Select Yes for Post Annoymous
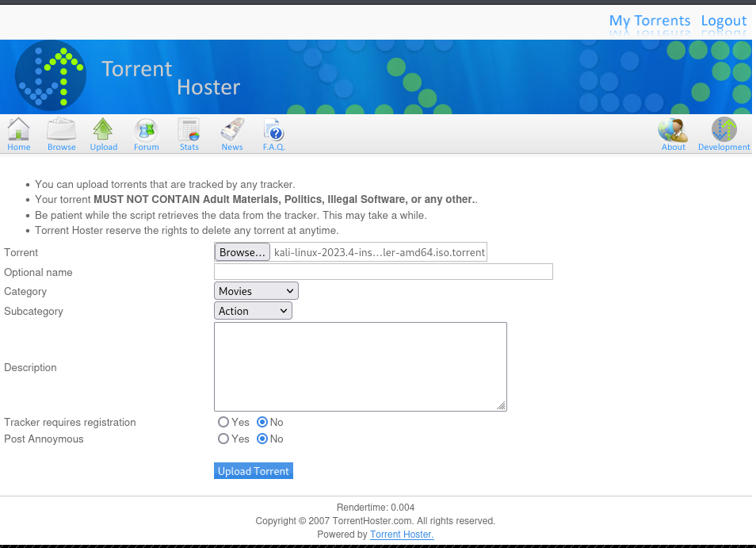Viewport: 756px width, 548px height. pyautogui.click(x=223, y=439)
